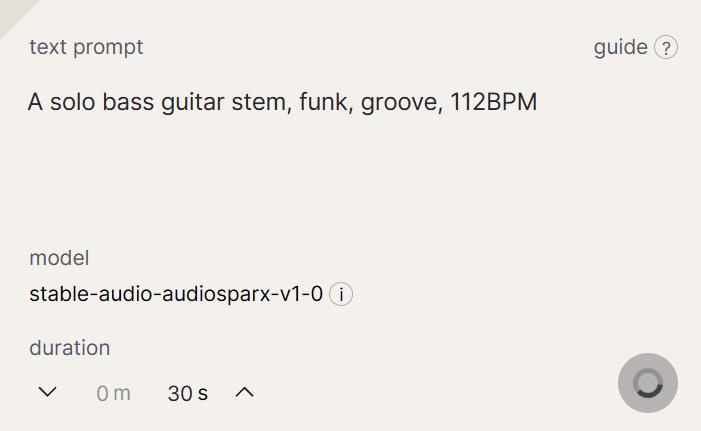The height and width of the screenshot is (431, 701).
Task: Click the model info "i" icon
Action: coord(341,294)
